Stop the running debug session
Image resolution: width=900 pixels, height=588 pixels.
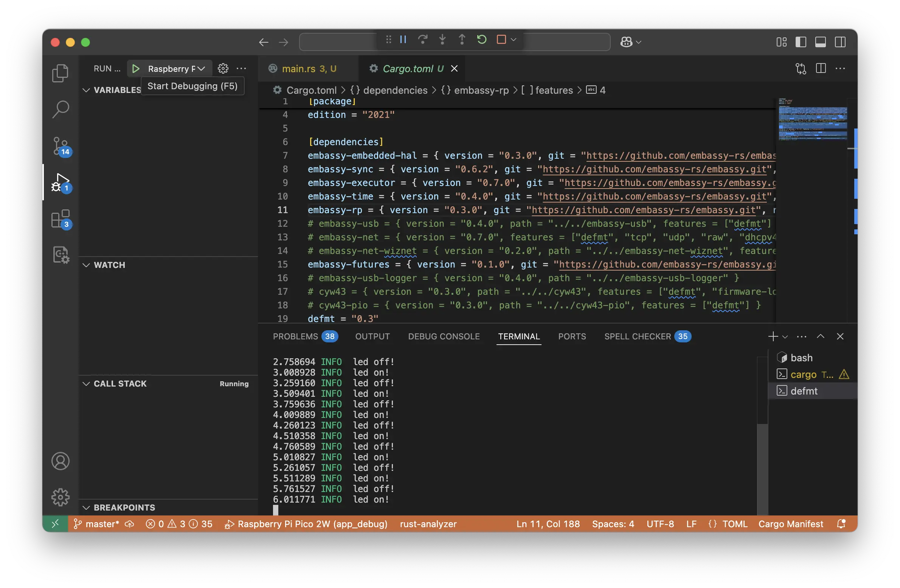tap(501, 40)
